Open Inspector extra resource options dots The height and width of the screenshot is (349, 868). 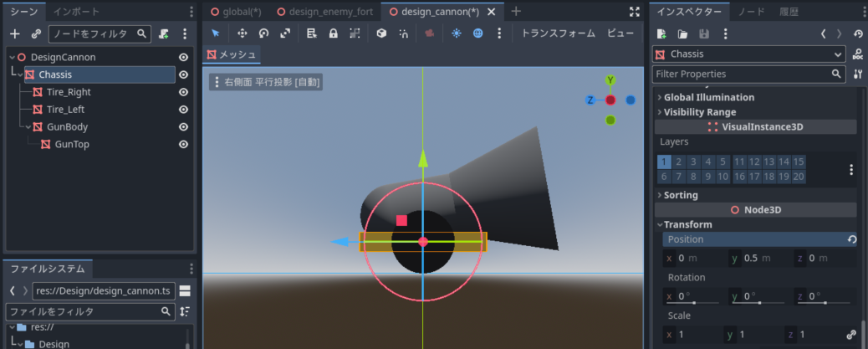(x=725, y=33)
